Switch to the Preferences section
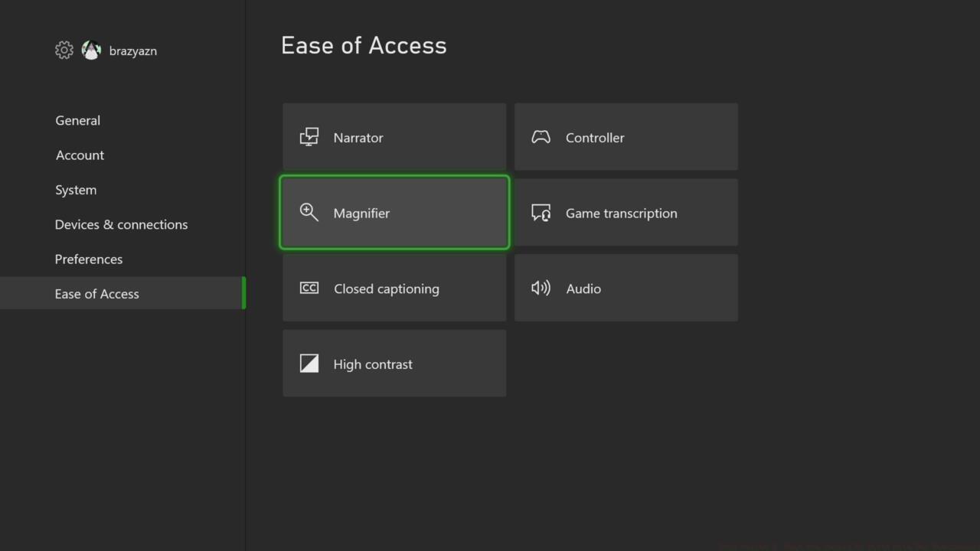Viewport: 980px width, 551px height. pos(89,259)
